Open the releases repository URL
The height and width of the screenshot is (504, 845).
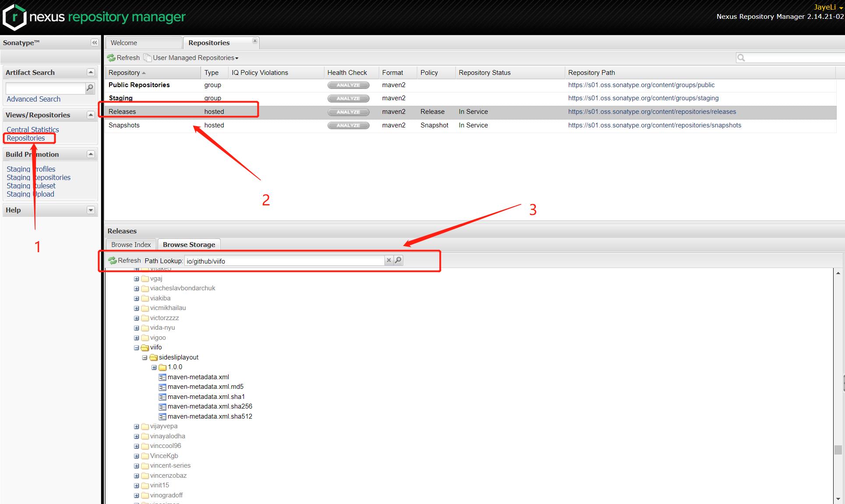coord(652,112)
